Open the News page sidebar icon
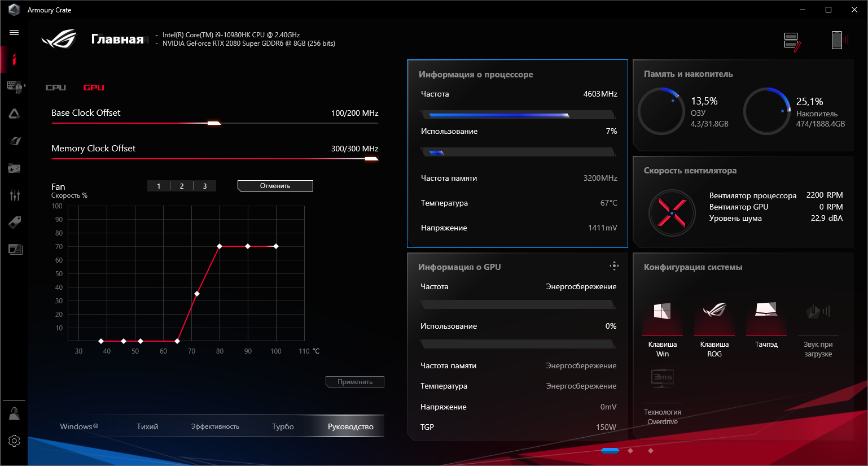Image resolution: width=868 pixels, height=466 pixels. pos(15,249)
